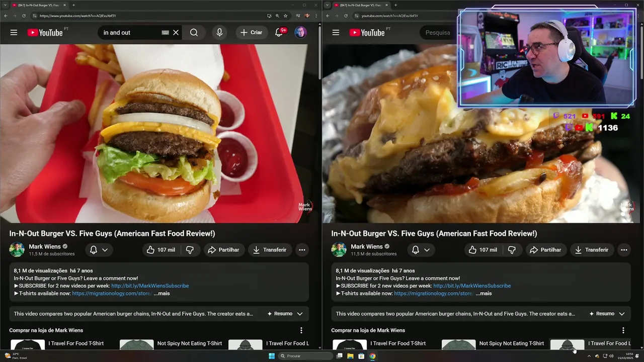The height and width of the screenshot is (362, 644).
Task: Open tab search dropdown in left browser
Action: 5,5
